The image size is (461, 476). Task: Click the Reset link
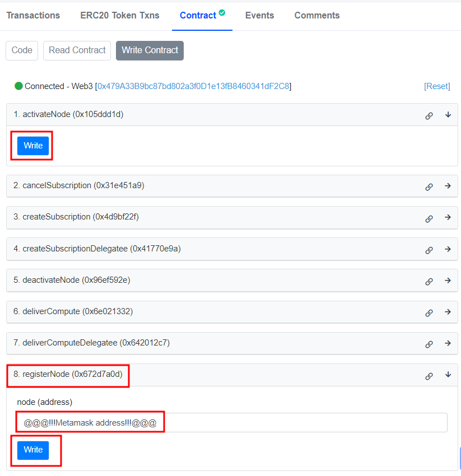[x=437, y=86]
